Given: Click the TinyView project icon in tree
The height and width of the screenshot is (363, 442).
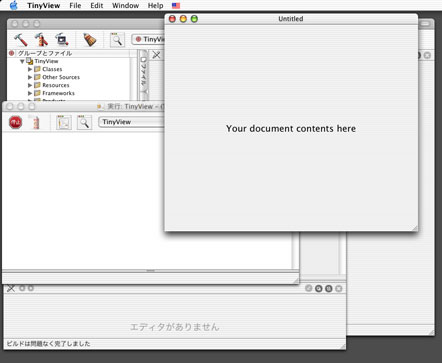Looking at the screenshot, I should click(x=29, y=61).
